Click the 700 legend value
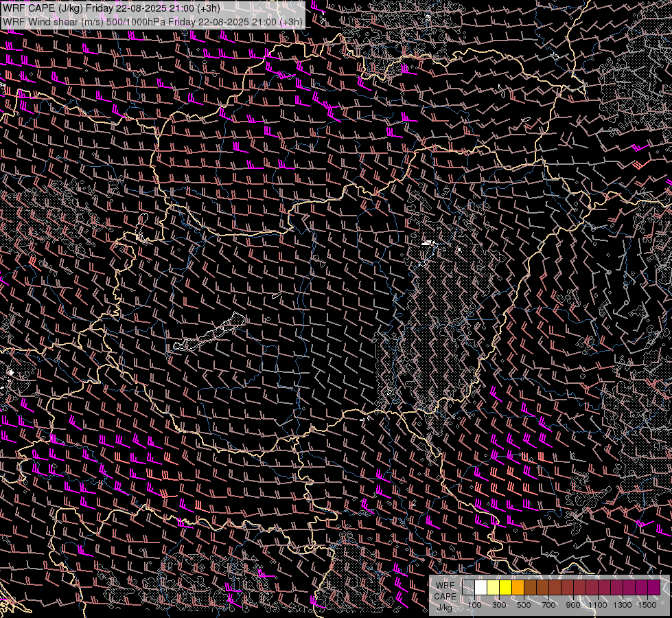Image resolution: width=672 pixels, height=618 pixels. click(548, 605)
